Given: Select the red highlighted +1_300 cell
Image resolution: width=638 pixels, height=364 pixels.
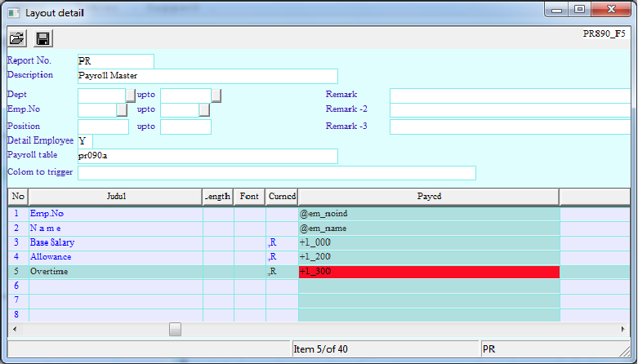Looking at the screenshot, I should click(429, 272).
